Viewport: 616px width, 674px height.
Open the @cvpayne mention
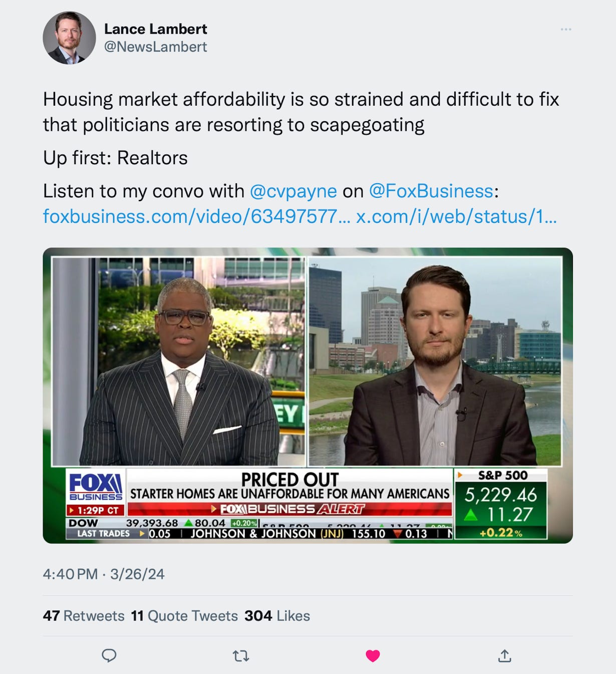(293, 191)
